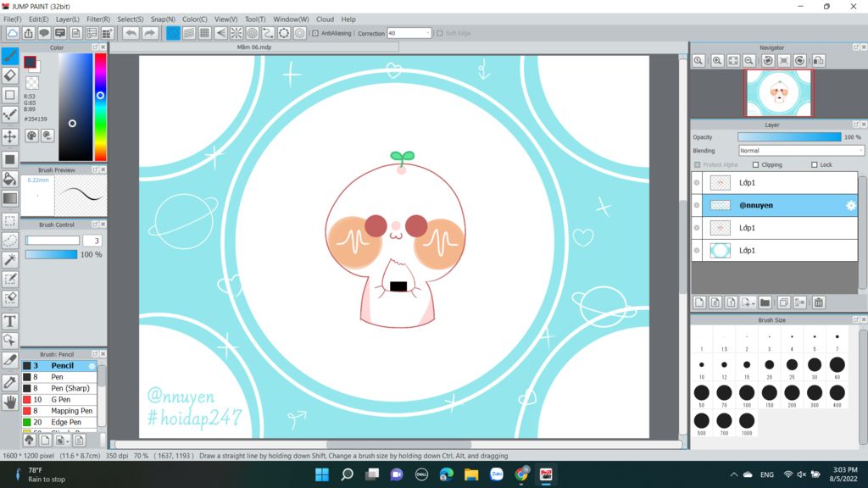Viewport: 868px width, 488px height.
Task: Adjust the layer Opacity slider
Action: tap(789, 136)
